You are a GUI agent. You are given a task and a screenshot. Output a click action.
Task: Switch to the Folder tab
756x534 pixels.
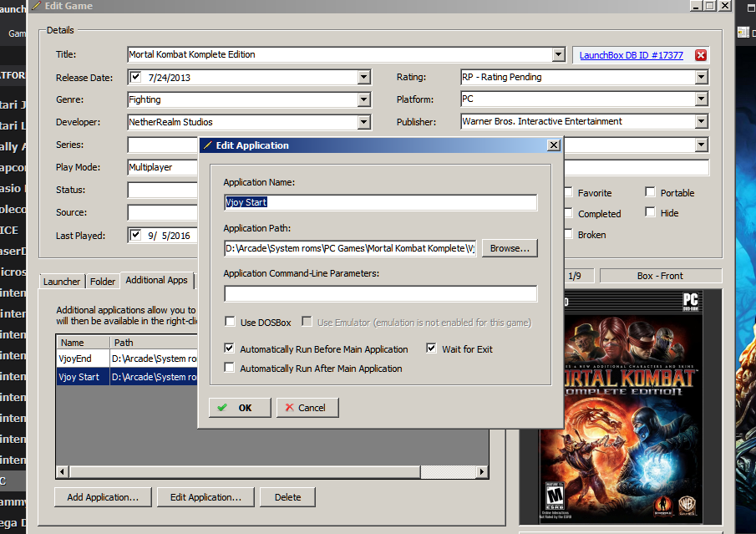pyautogui.click(x=103, y=282)
